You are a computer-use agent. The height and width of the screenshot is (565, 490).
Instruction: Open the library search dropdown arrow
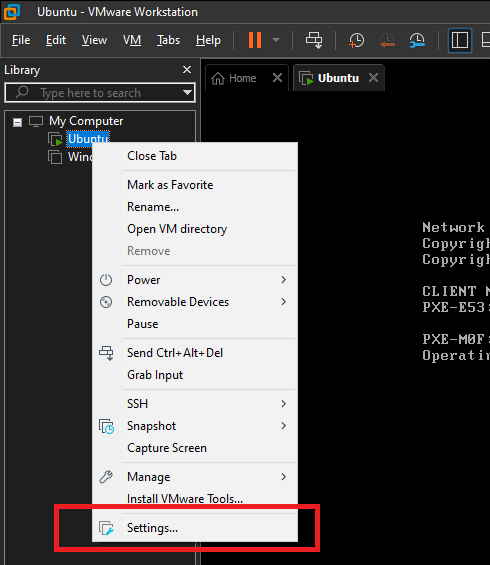click(187, 93)
